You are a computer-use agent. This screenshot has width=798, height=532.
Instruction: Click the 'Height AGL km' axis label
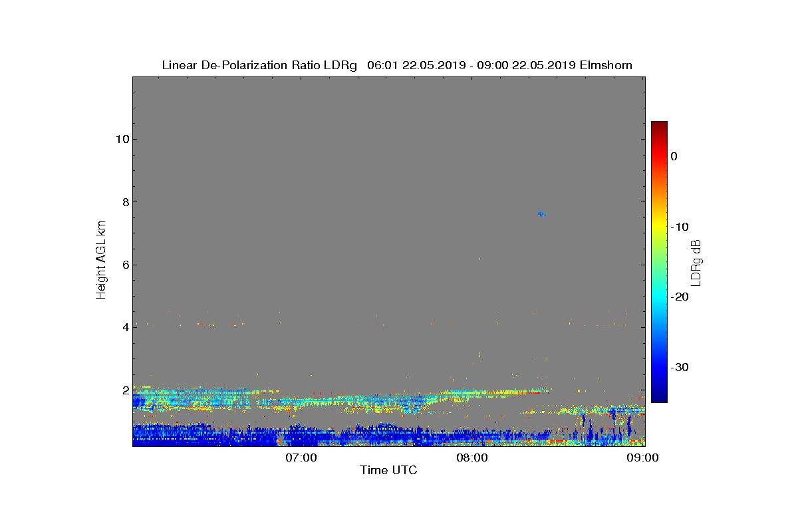(x=101, y=261)
